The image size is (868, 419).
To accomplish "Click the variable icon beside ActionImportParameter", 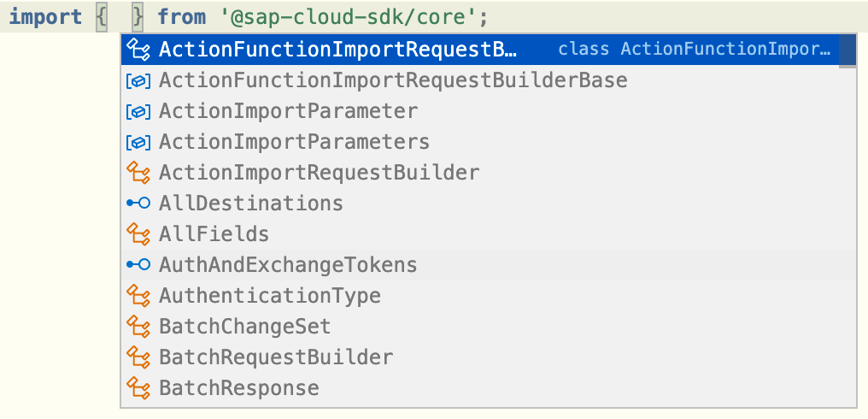I will point(138,111).
